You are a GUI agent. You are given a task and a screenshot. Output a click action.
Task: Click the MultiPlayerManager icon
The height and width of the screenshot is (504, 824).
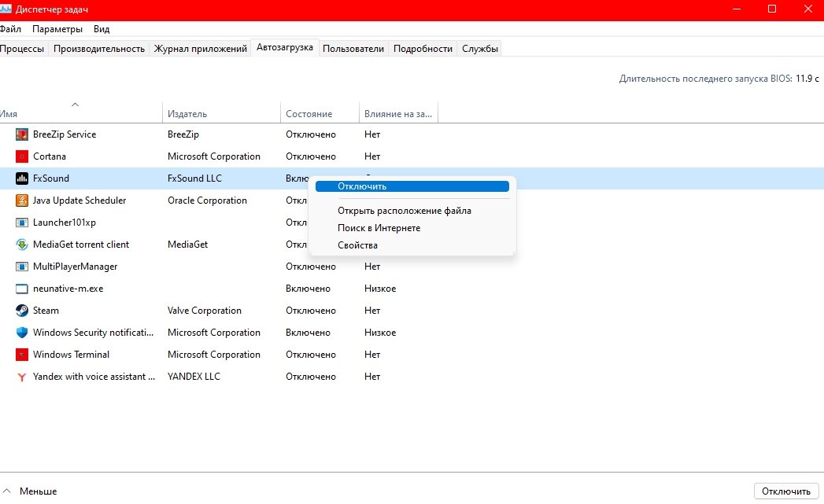[21, 267]
